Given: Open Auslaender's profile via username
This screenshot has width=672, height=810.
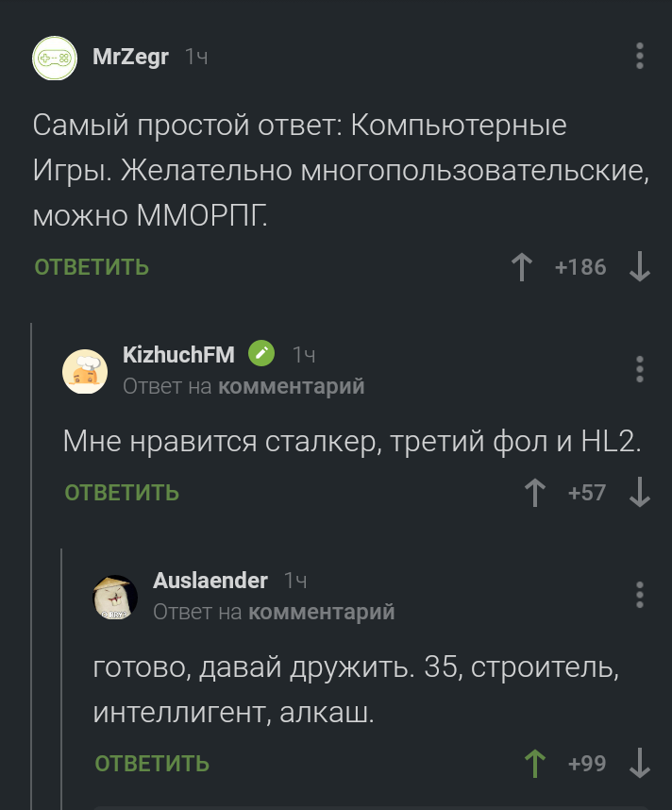Looking at the screenshot, I should (210, 581).
